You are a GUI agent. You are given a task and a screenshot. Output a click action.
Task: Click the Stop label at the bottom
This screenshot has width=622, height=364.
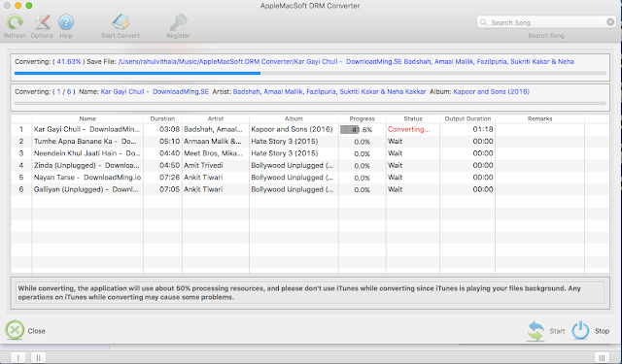click(602, 331)
